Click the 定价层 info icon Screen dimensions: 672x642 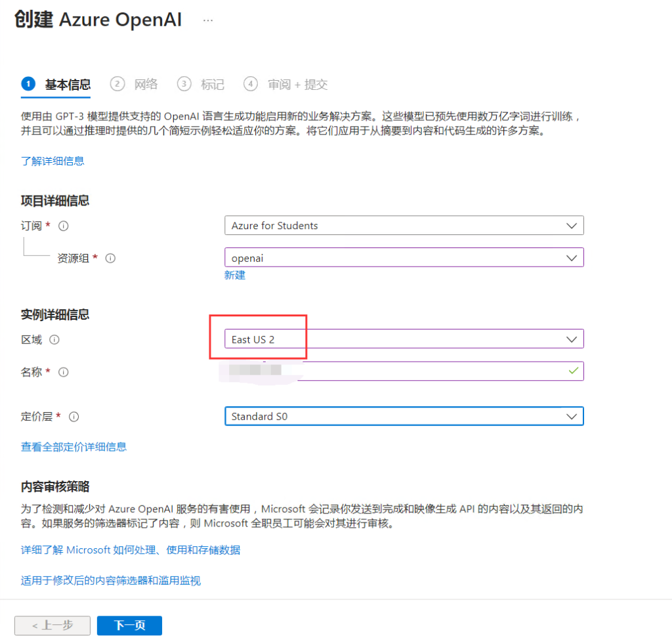click(x=73, y=417)
